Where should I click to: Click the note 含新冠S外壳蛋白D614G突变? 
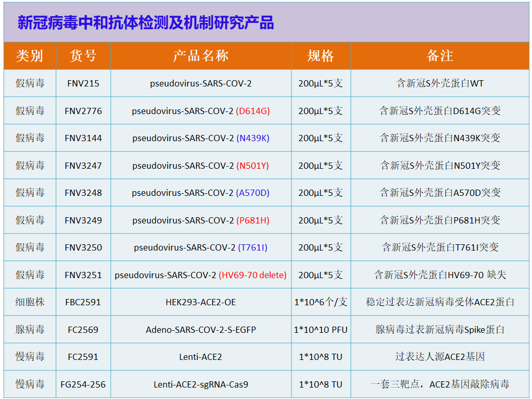point(440,111)
